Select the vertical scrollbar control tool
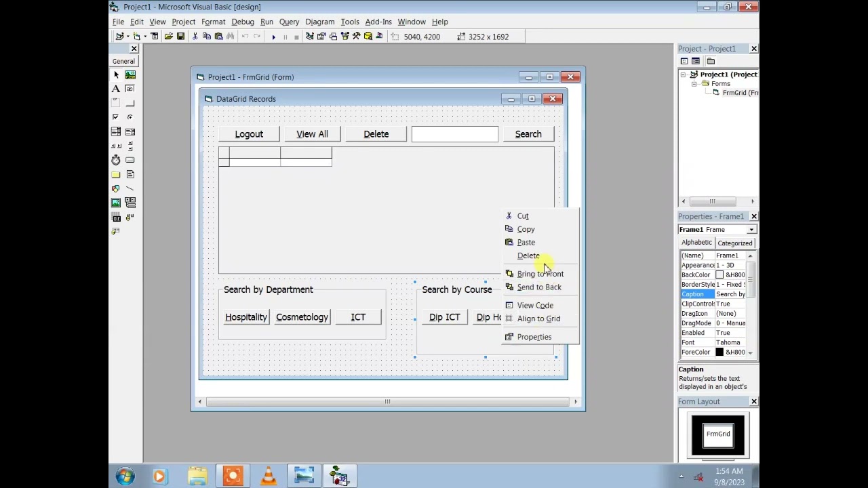Image resolution: width=868 pixels, height=488 pixels. [x=130, y=146]
